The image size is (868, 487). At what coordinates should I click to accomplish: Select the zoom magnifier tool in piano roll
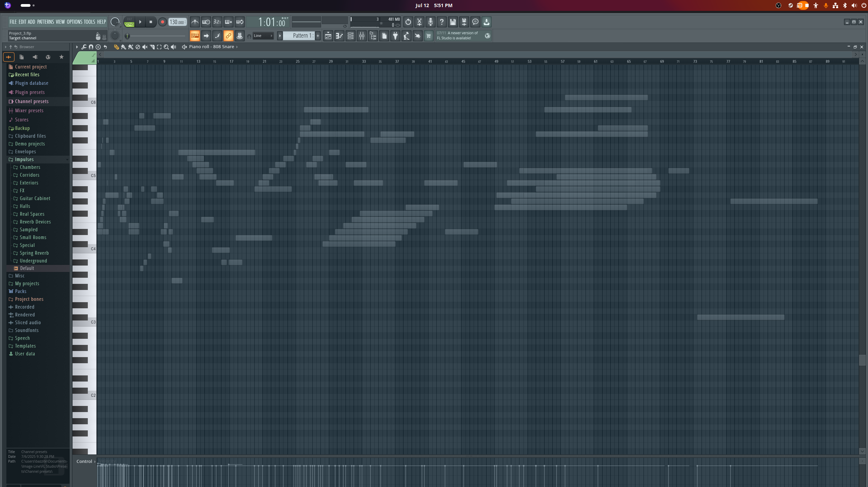166,47
